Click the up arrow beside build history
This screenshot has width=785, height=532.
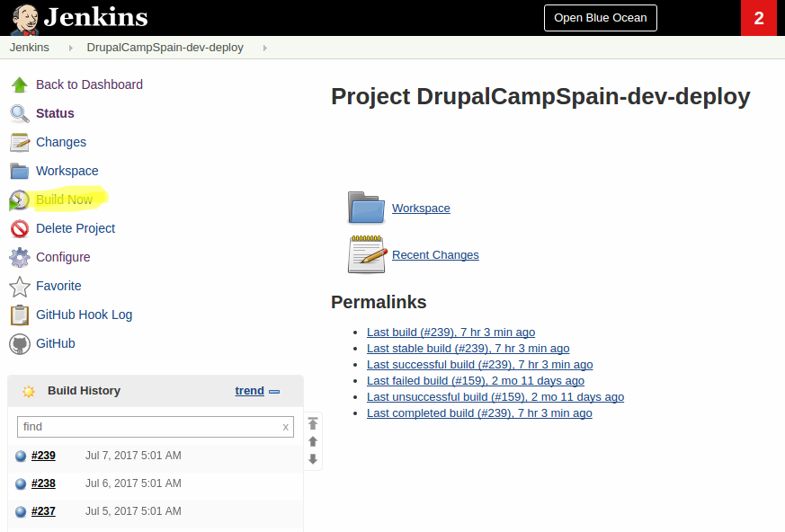click(313, 441)
